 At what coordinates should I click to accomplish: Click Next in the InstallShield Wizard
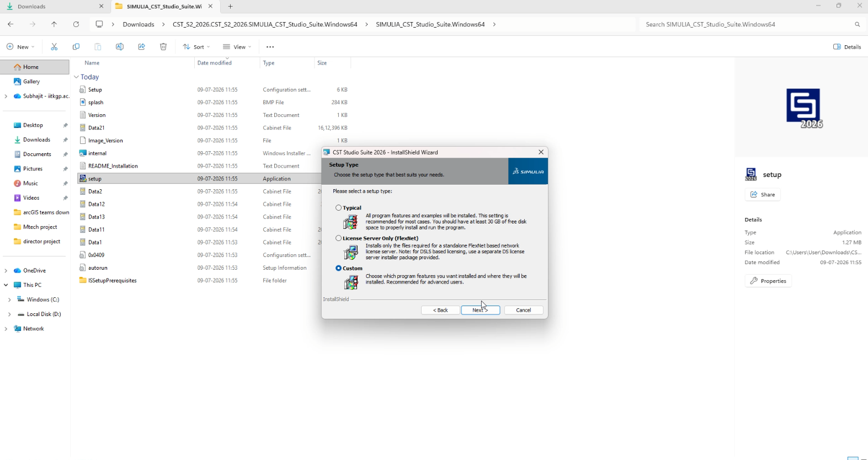click(481, 310)
